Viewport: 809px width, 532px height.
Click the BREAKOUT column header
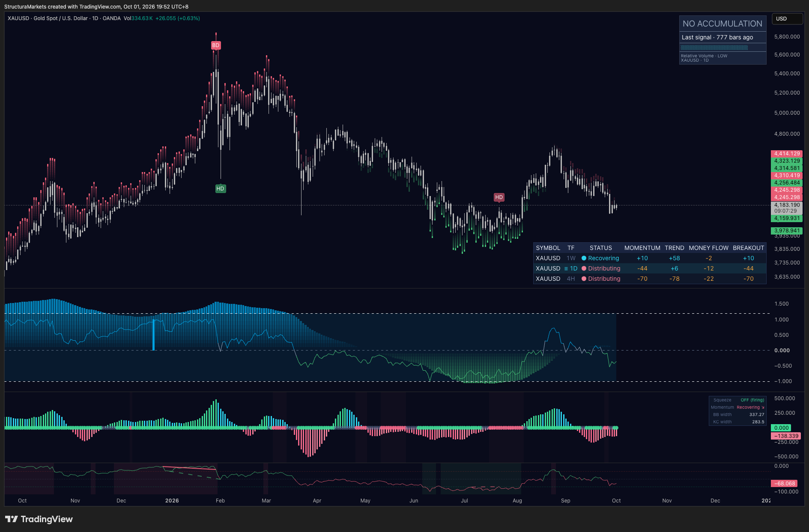[x=748, y=248]
